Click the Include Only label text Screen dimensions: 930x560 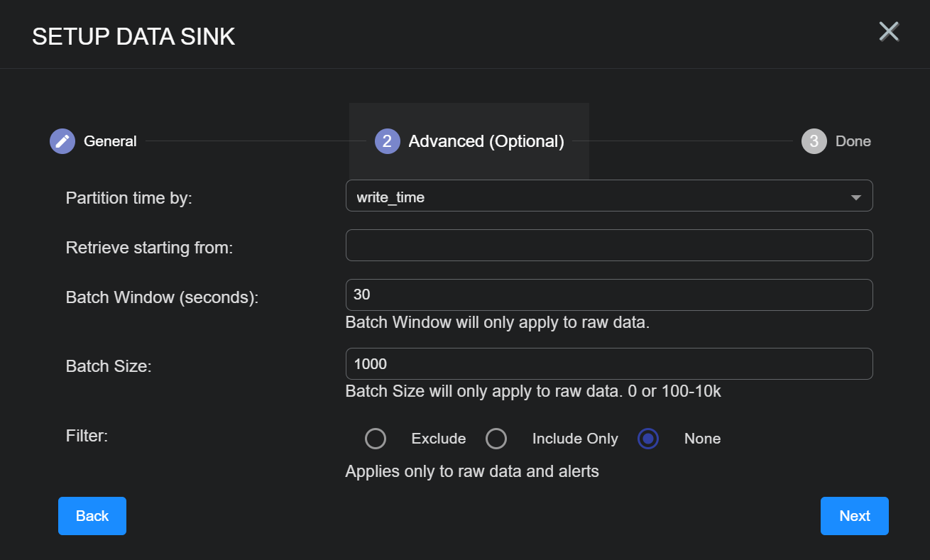coord(575,439)
